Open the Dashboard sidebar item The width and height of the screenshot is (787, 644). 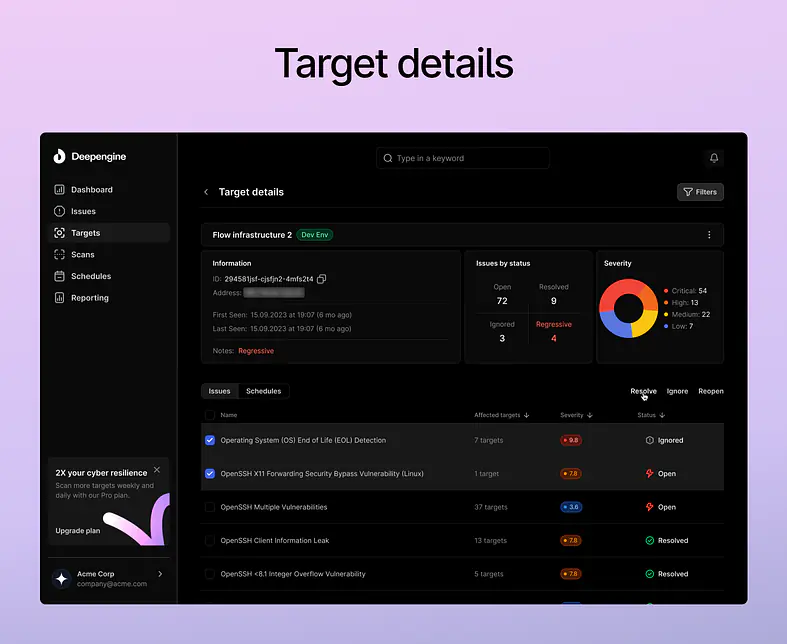tap(109, 190)
